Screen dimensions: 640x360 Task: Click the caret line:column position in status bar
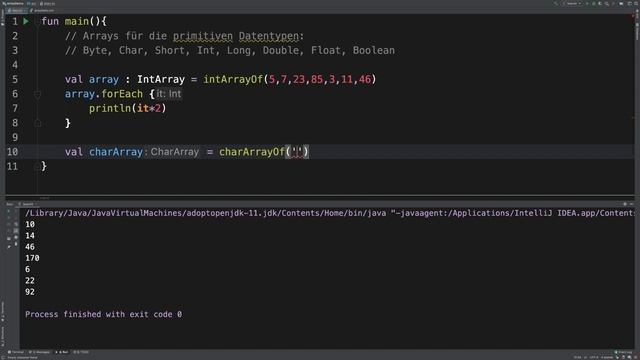(x=578, y=357)
